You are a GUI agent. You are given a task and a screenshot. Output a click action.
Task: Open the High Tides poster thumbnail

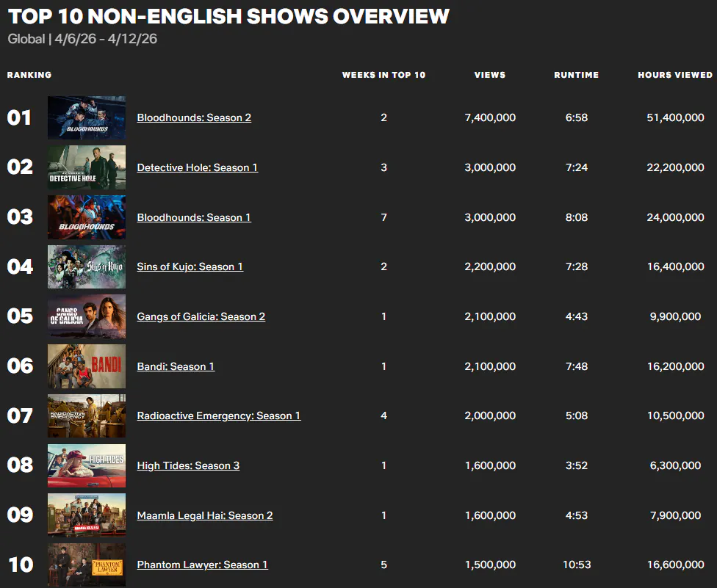coord(87,465)
